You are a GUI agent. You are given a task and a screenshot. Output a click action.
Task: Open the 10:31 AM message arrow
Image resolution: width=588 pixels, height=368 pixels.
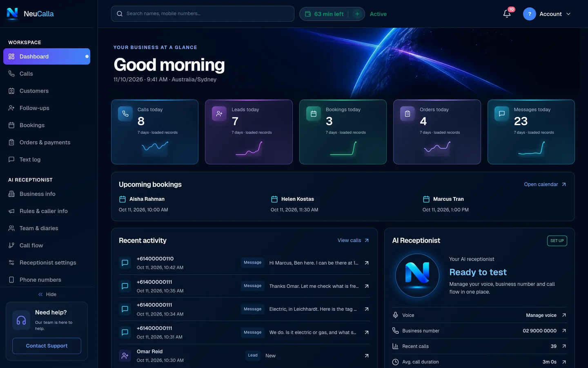click(367, 332)
